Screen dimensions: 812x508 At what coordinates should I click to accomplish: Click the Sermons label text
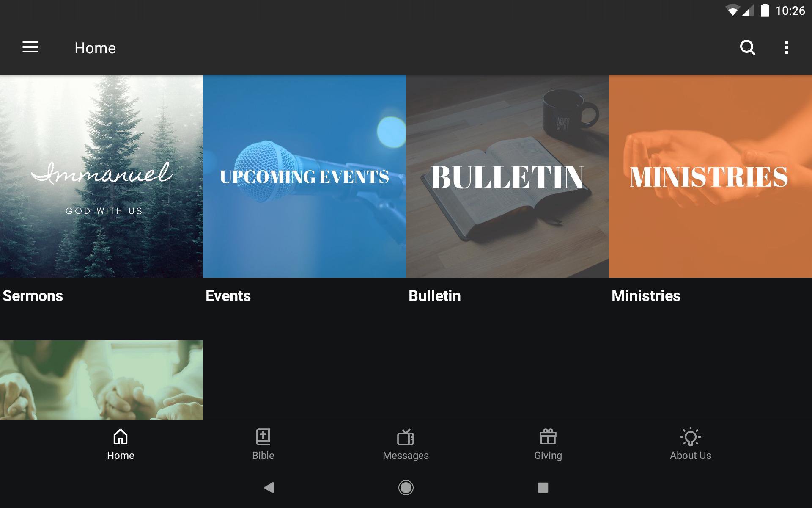(33, 296)
